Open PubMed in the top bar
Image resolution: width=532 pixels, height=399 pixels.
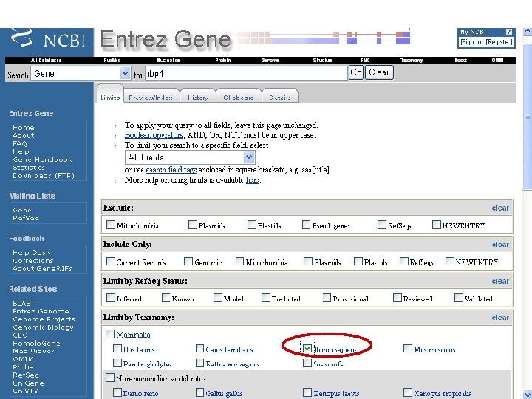(112, 61)
